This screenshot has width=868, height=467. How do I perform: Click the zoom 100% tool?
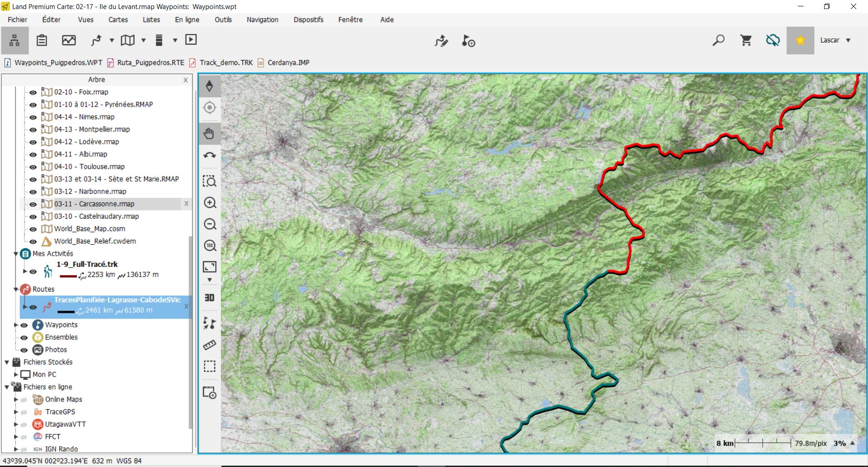(x=210, y=246)
